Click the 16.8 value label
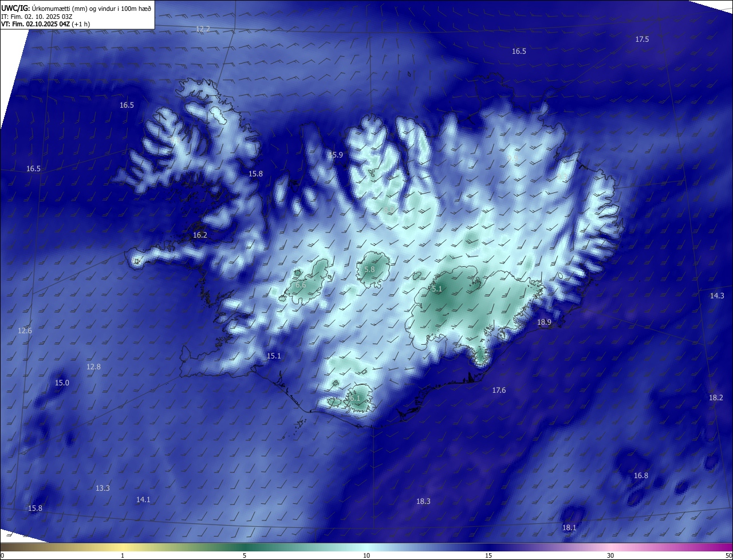Image resolution: width=733 pixels, height=560 pixels. (x=641, y=475)
